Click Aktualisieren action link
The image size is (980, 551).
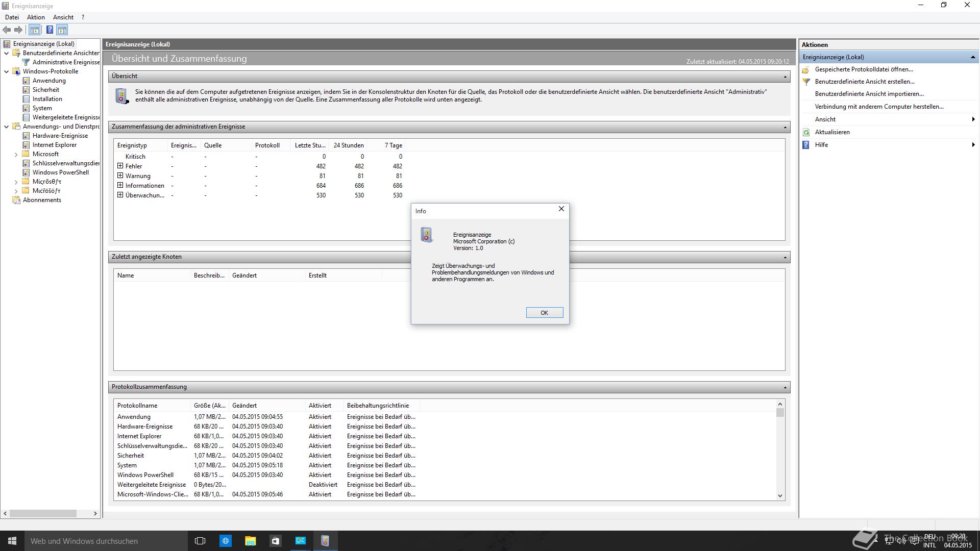[832, 132]
